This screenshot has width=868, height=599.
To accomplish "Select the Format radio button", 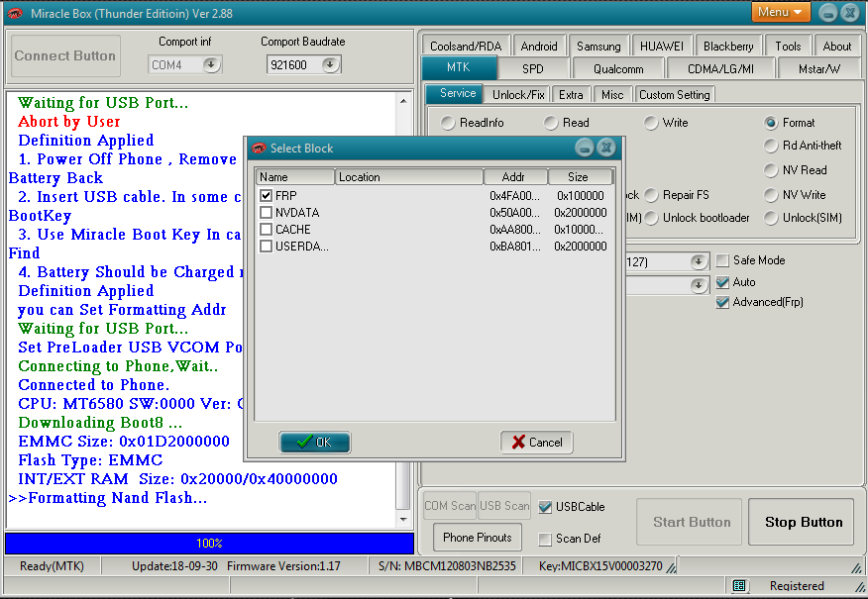I will click(771, 123).
